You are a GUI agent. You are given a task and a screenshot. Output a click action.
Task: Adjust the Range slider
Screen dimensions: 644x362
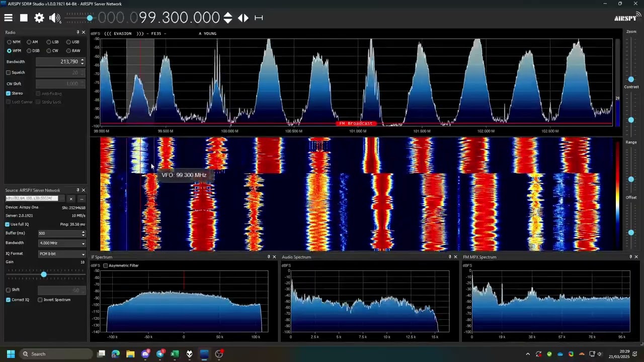631,179
